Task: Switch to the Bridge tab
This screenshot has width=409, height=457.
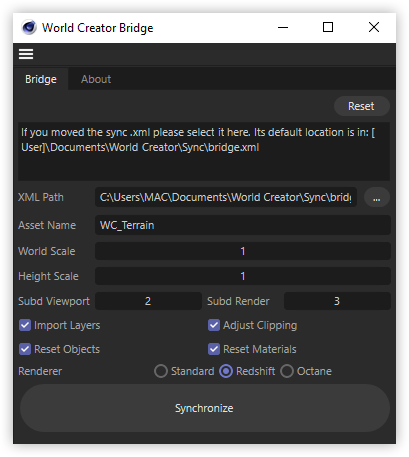Action: pos(41,79)
